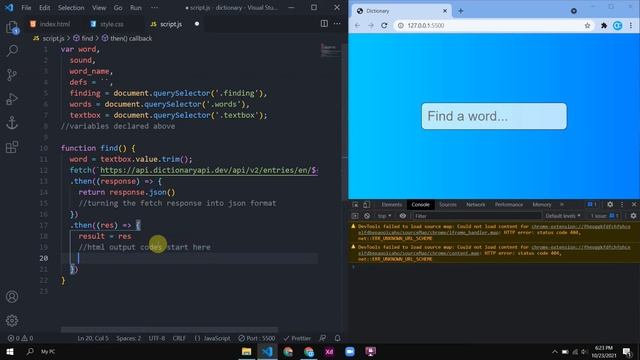Open editor More Actions ellipsis
The image size is (640, 360).
[x=337, y=24]
